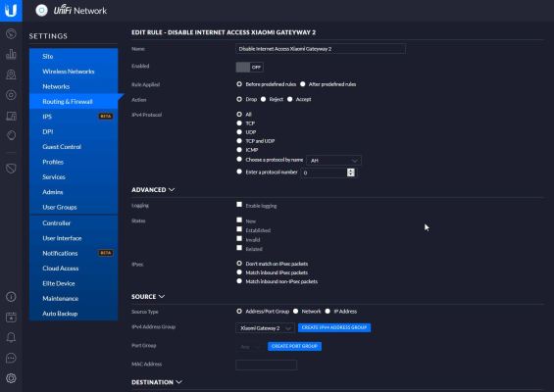Check the Enable logging checkbox
This screenshot has height=392, width=554.
click(x=239, y=205)
